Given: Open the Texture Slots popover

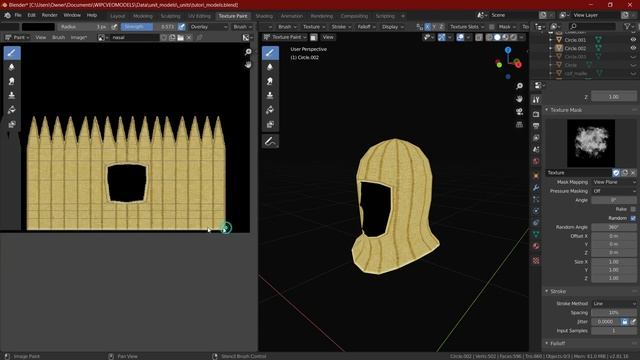Looking at the screenshot, I should (467, 27).
